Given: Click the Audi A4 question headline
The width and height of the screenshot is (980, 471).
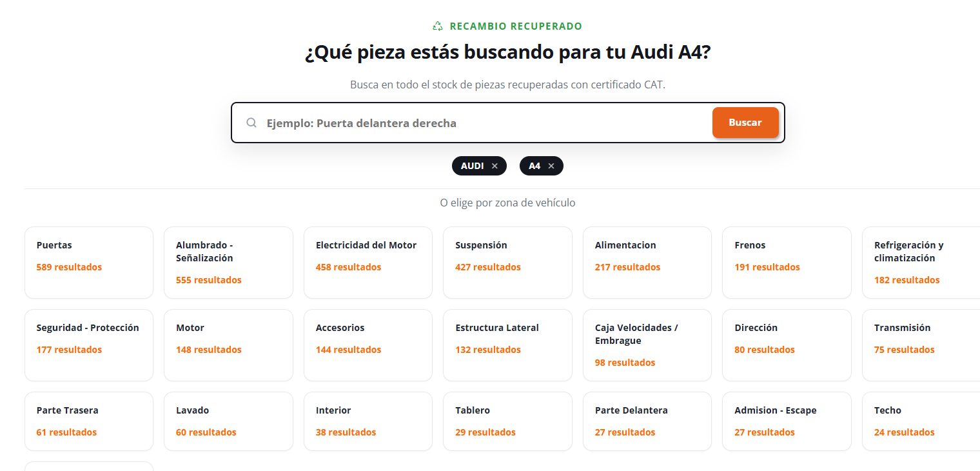Looking at the screenshot, I should pos(507,52).
